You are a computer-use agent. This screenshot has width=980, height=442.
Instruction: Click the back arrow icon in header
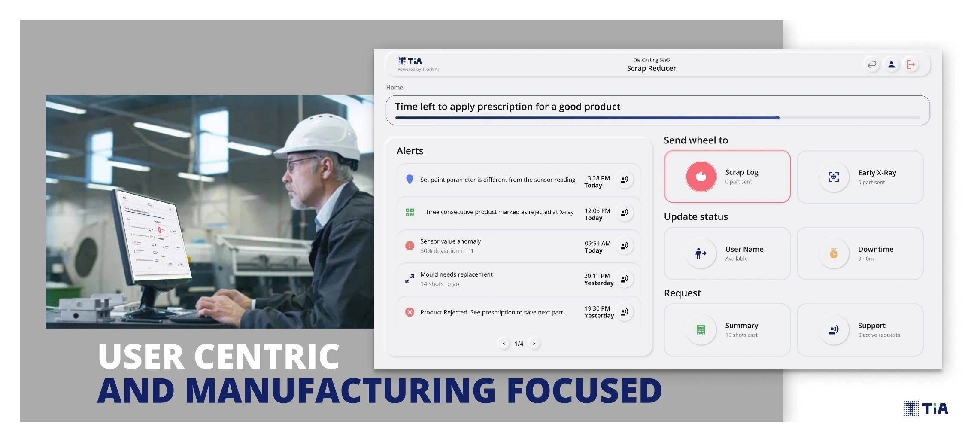872,64
